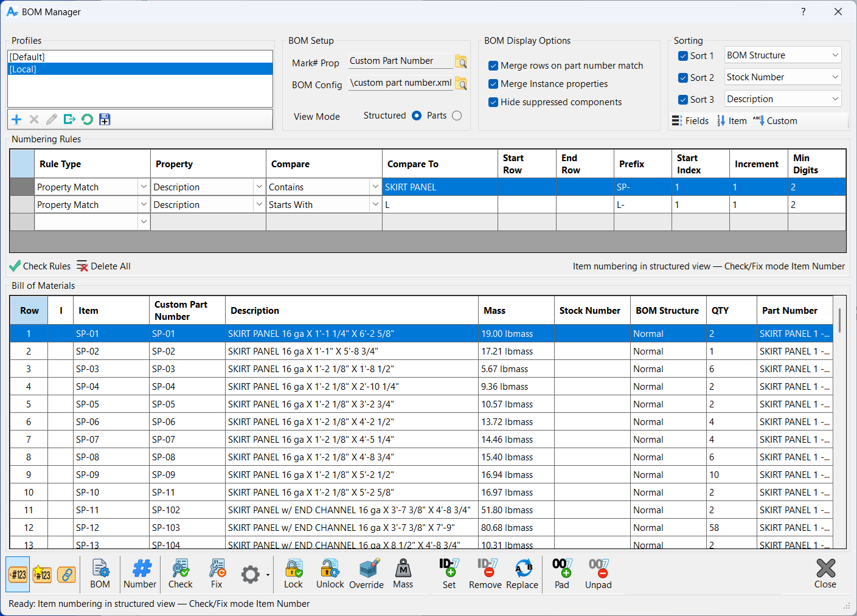Viewport: 857px width, 616px height.
Task: Click the refresh profile icon
Action: [x=87, y=120]
